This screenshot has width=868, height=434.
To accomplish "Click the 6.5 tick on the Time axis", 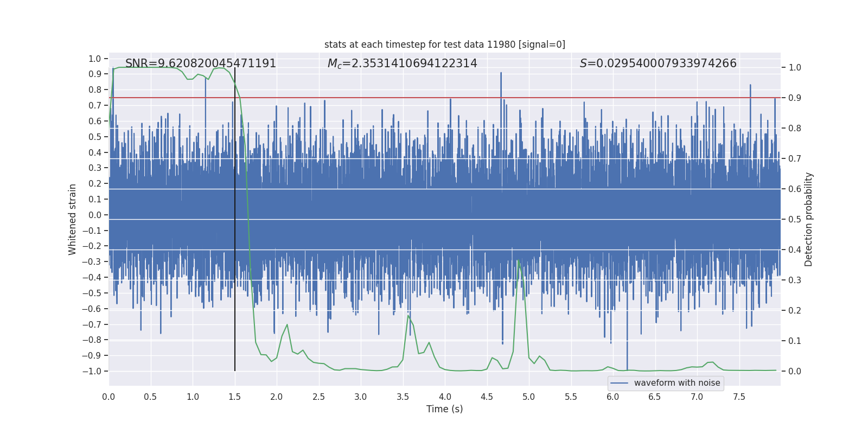I will [x=655, y=397].
